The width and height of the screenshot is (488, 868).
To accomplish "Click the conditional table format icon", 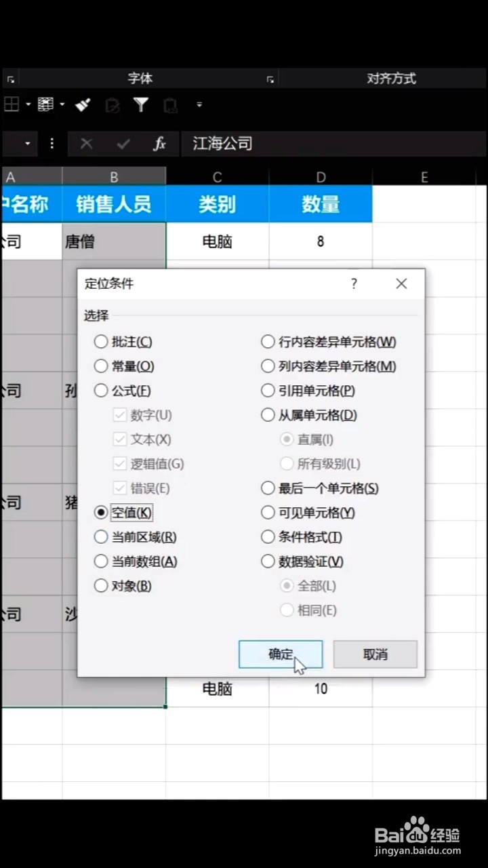I will tap(45, 104).
